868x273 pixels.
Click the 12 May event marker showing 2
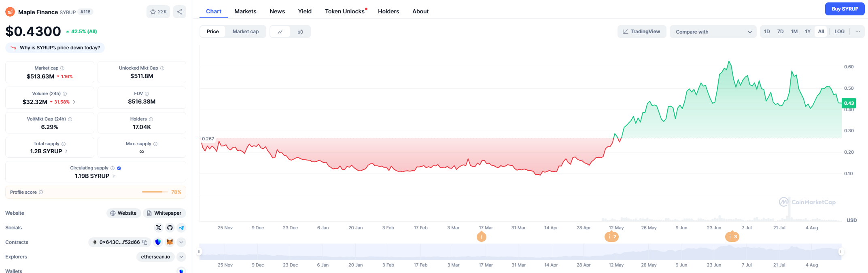click(611, 237)
